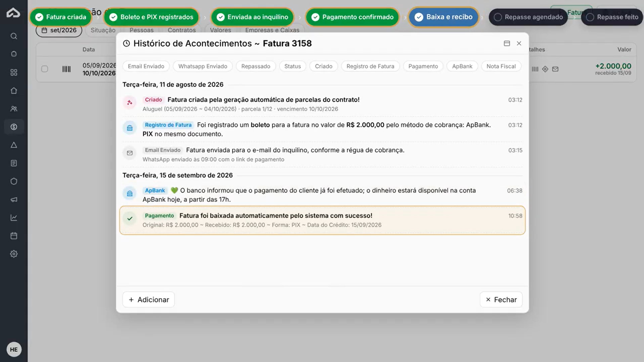Toggle the Nota Fiscal filter chip
Viewport: 644px width, 362px height.
501,66
